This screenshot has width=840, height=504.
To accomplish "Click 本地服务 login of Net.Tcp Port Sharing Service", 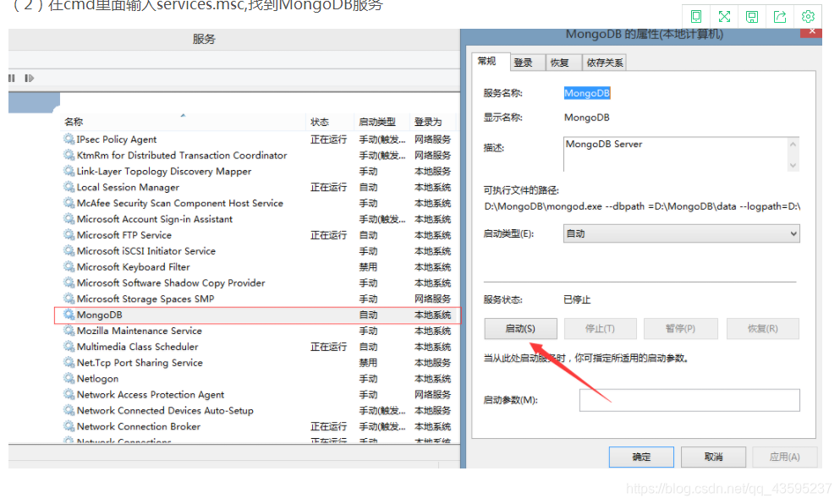I will tap(433, 363).
